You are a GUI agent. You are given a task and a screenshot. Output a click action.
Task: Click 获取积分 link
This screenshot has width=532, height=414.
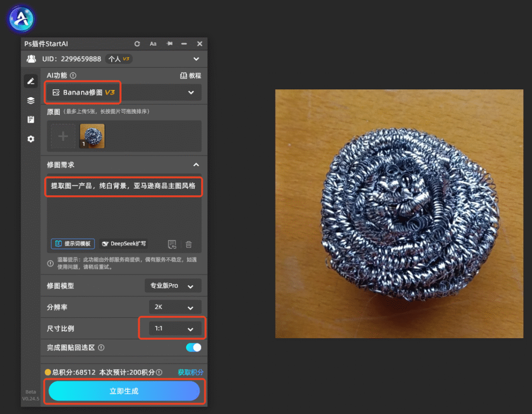(190, 372)
